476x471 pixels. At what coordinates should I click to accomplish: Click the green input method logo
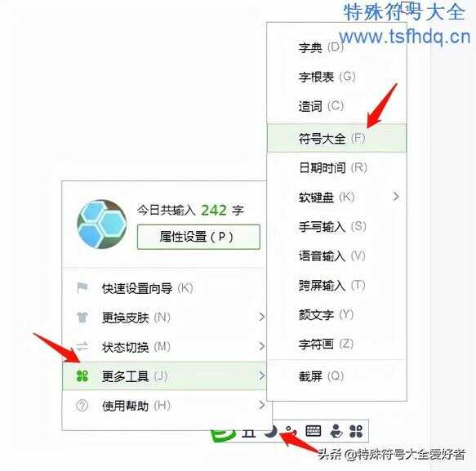point(224,436)
